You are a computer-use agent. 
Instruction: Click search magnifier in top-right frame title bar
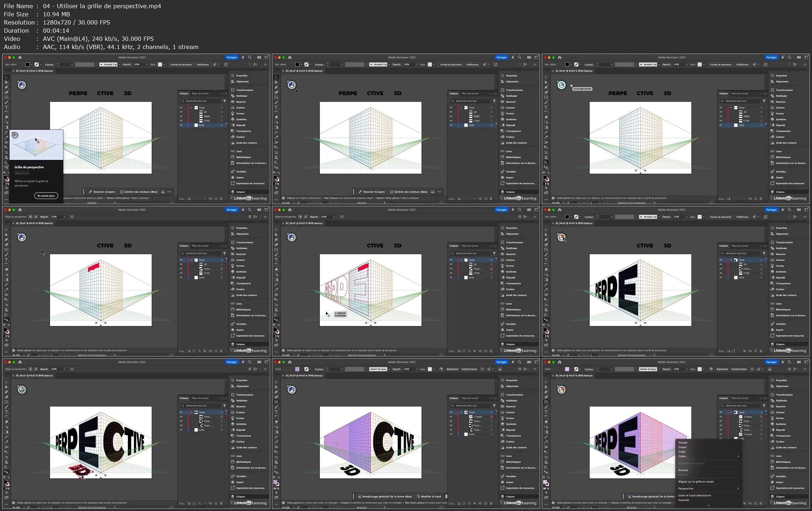[789, 57]
